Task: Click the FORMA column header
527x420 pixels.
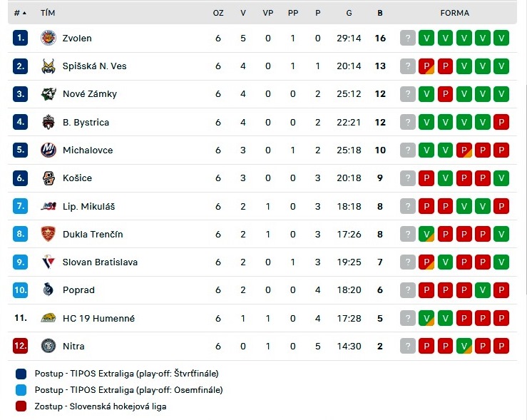Action: [454, 13]
